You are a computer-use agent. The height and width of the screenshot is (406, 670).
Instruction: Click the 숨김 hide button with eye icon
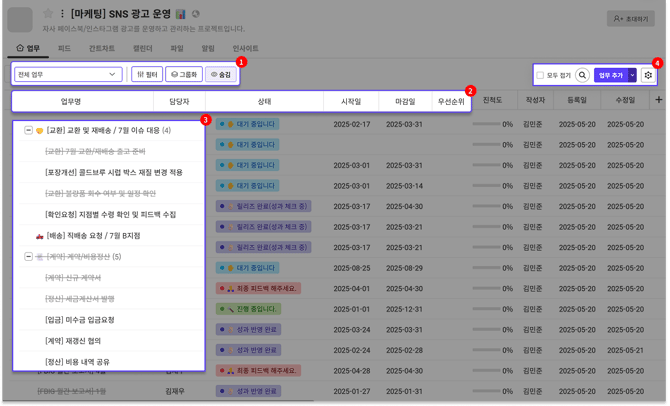(219, 74)
